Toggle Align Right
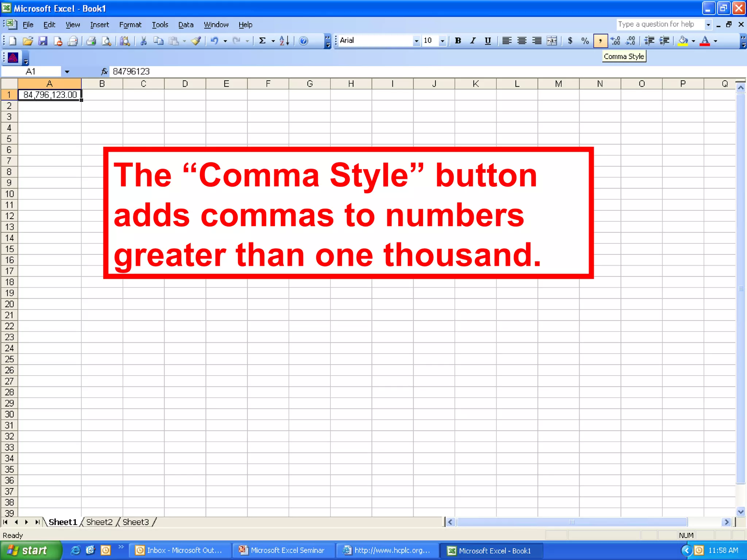This screenshot has height=560, width=747. pyautogui.click(x=537, y=41)
